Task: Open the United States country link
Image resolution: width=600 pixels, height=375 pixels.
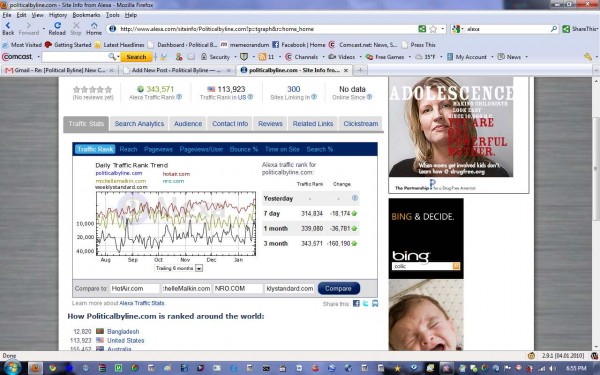Action: coord(126,340)
